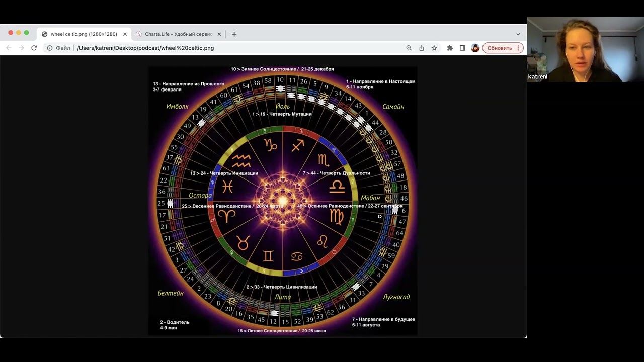Click the Имболк label
Image resolution: width=644 pixels, height=362 pixels.
(177, 107)
